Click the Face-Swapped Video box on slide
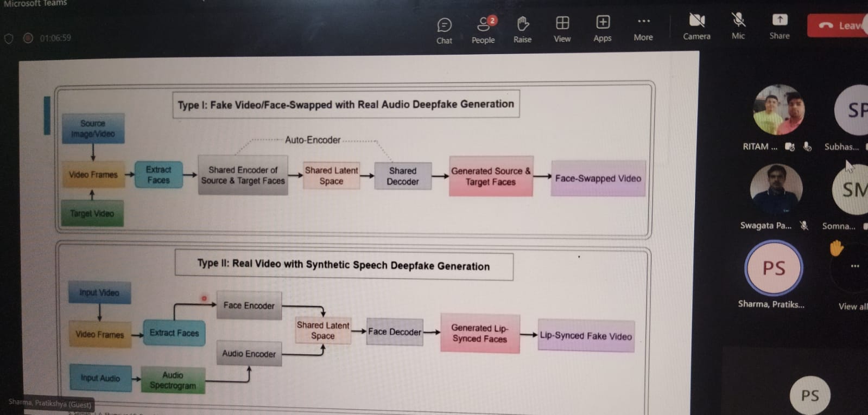Viewport: 868px width, 415px height. (x=598, y=178)
